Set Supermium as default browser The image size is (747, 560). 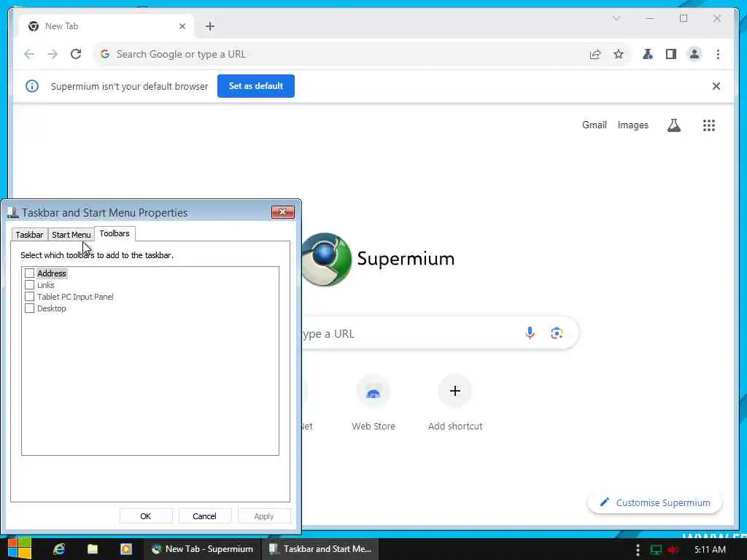pos(256,86)
